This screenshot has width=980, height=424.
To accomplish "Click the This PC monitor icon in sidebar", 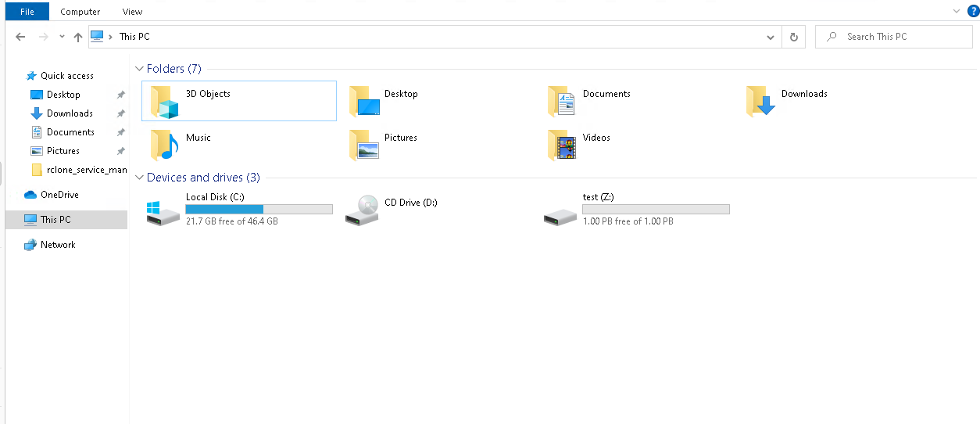I will click(x=30, y=220).
